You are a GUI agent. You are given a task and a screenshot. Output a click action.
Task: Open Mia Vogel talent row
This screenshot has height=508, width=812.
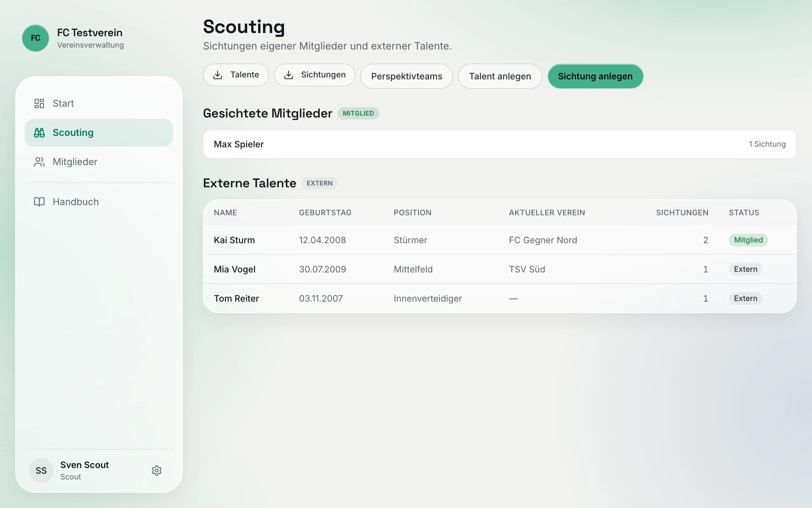tap(500, 269)
